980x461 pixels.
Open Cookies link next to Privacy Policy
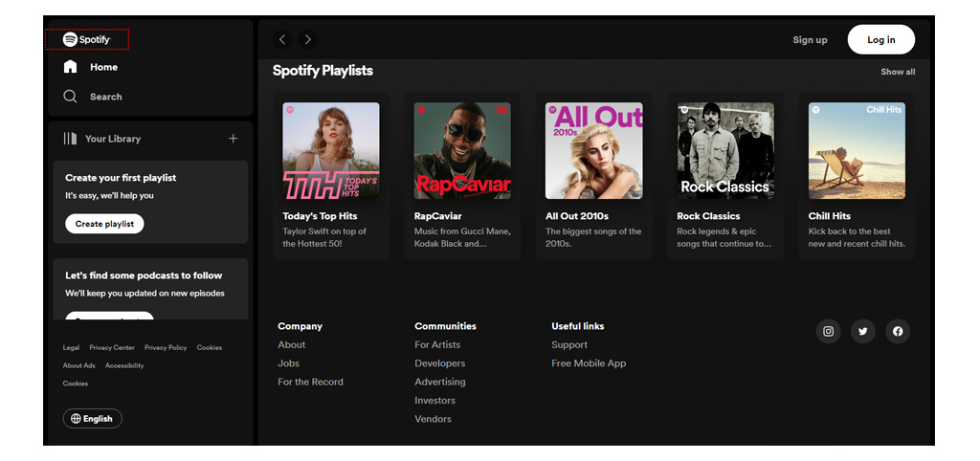(209, 347)
